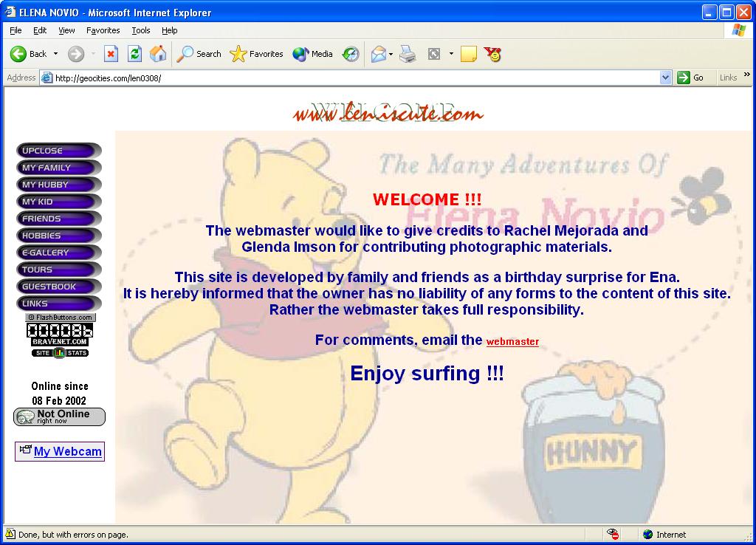Click the 'Online since' text

click(x=60, y=386)
